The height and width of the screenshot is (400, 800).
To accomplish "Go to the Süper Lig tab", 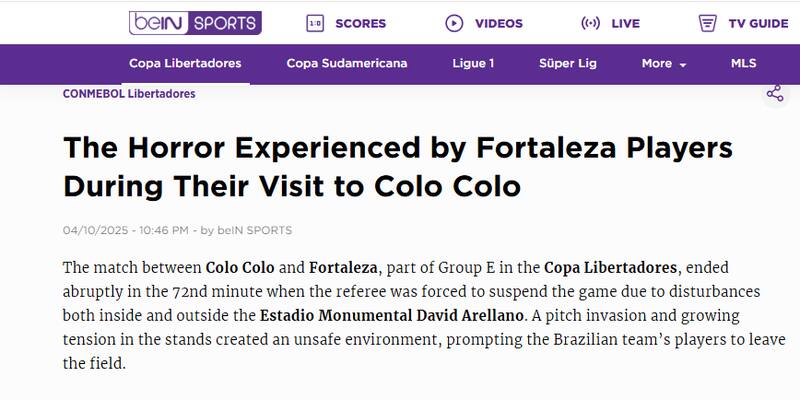I will 568,63.
